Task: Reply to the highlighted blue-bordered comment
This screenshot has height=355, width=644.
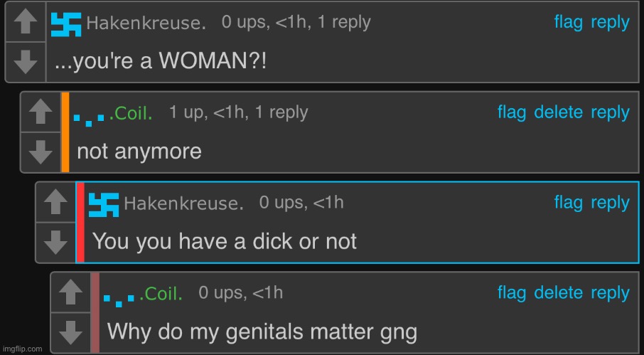Action: click(610, 203)
